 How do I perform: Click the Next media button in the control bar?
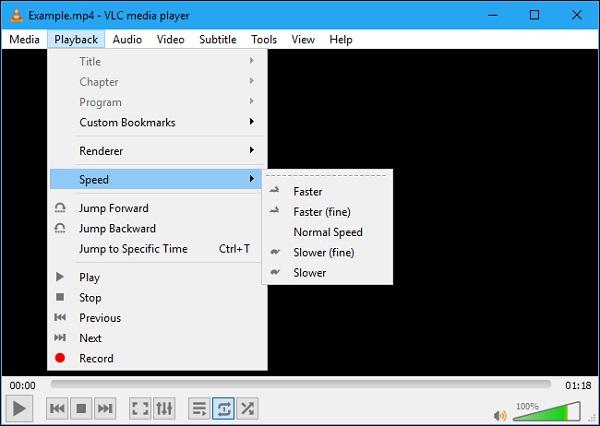pyautogui.click(x=105, y=408)
